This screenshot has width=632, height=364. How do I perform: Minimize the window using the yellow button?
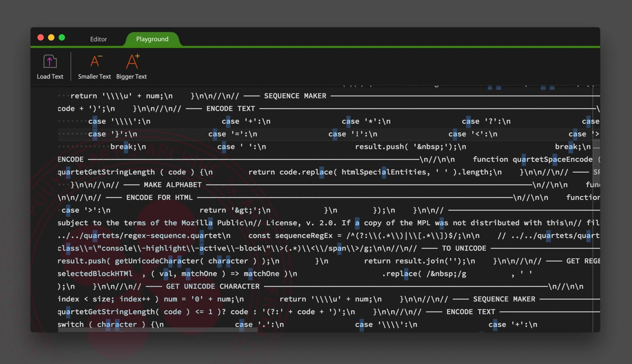click(x=51, y=37)
